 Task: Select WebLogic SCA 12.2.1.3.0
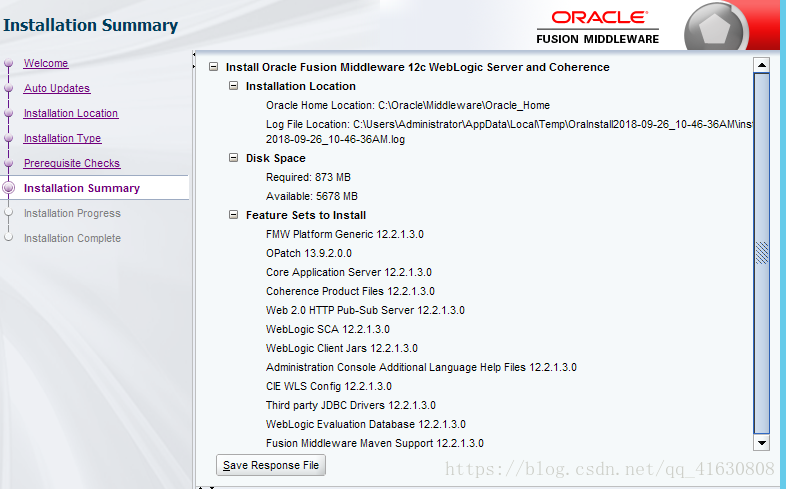point(328,329)
